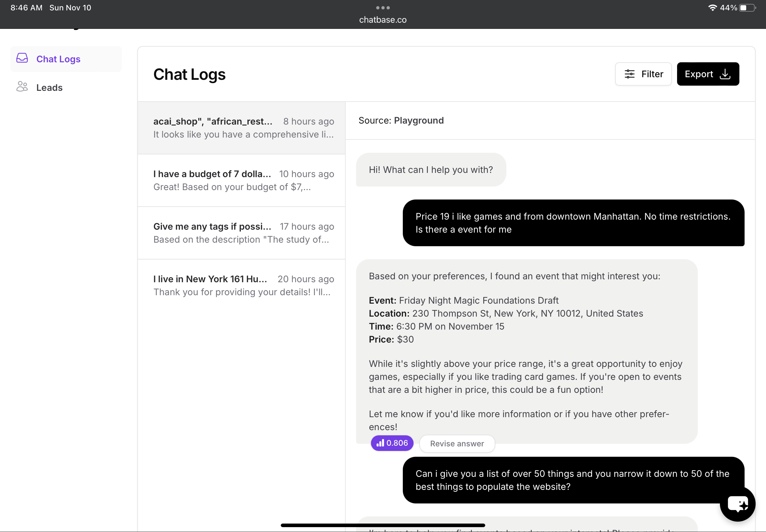Click the filter sliders icon

coord(629,74)
